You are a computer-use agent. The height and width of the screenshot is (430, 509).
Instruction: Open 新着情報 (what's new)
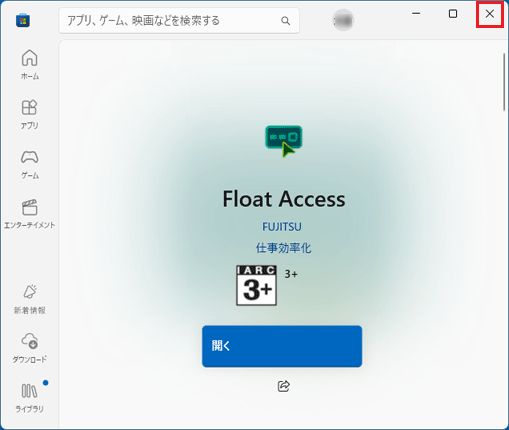(30, 299)
